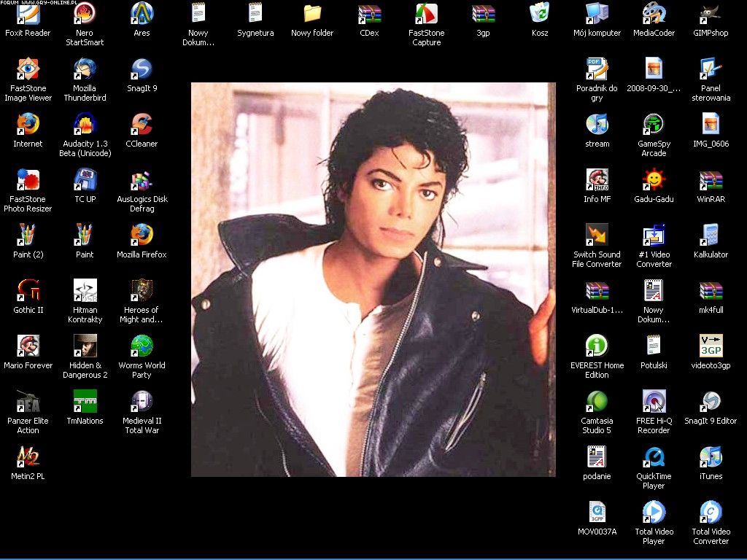Select the WinRAR desktop icon
747x560 pixels.
pyautogui.click(x=711, y=180)
